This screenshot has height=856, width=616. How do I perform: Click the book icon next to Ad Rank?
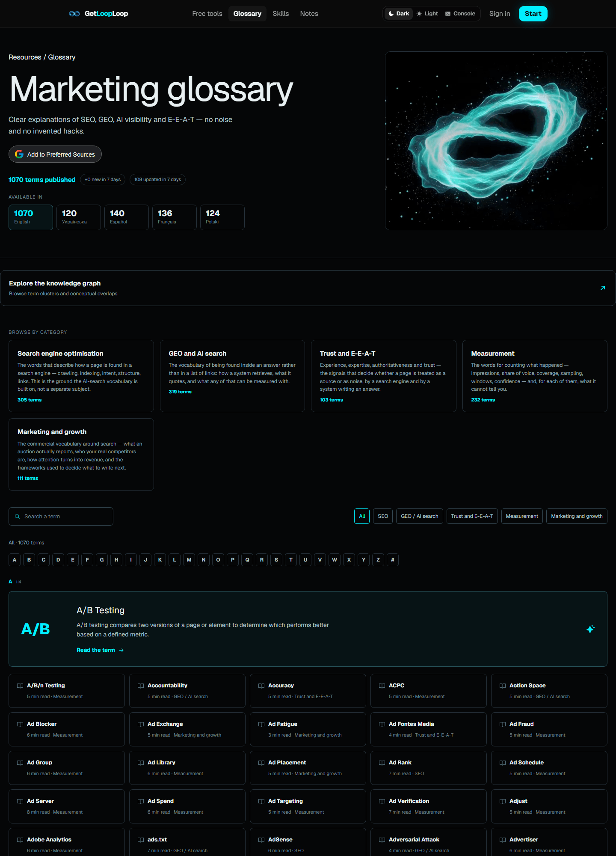click(382, 763)
